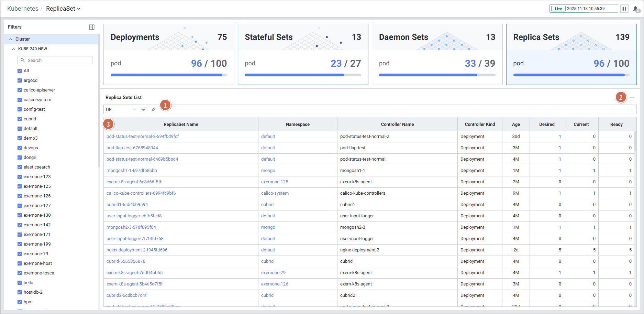Switch to the Daemon Sets card
644x314 pixels.
[437, 54]
